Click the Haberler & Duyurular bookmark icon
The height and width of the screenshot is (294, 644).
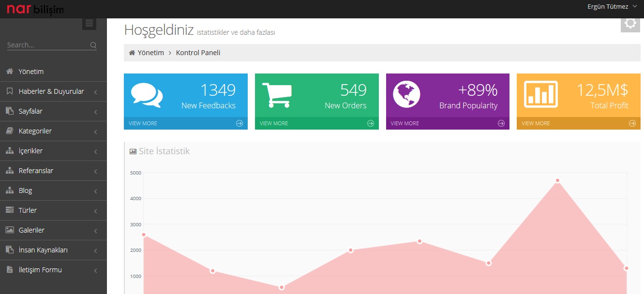click(x=9, y=91)
